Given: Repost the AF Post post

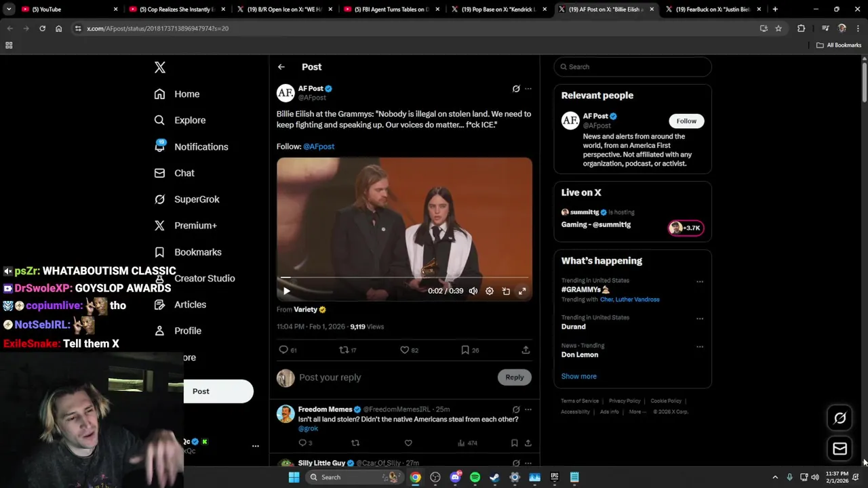Looking at the screenshot, I should [x=348, y=350].
